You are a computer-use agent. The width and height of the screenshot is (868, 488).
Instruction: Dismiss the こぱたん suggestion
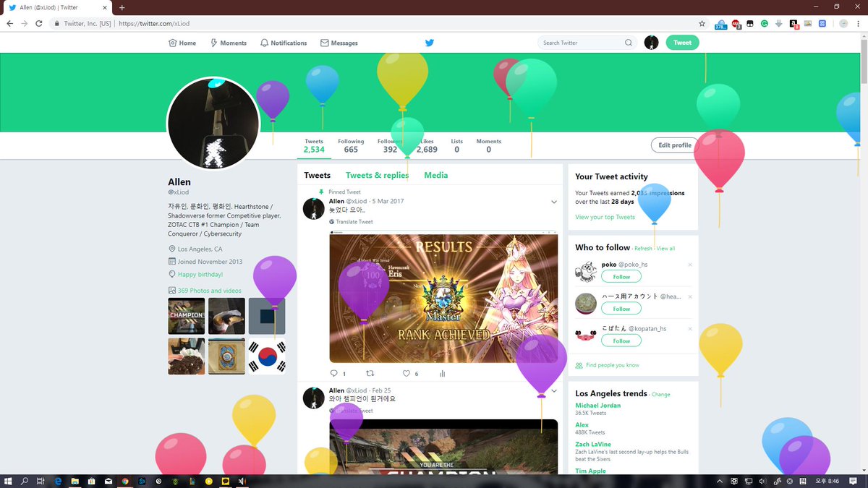coord(690,328)
